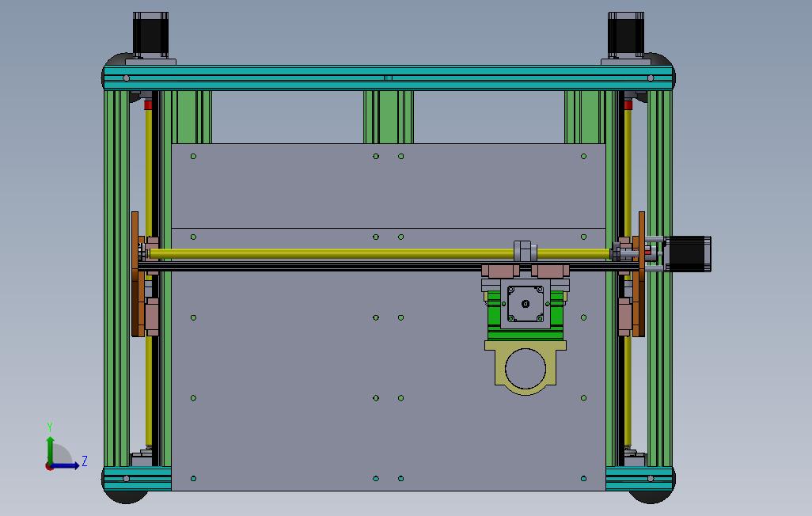Select the bottom-left cyan frame extrusion
Screen dimensions: 812x516
[137, 478]
